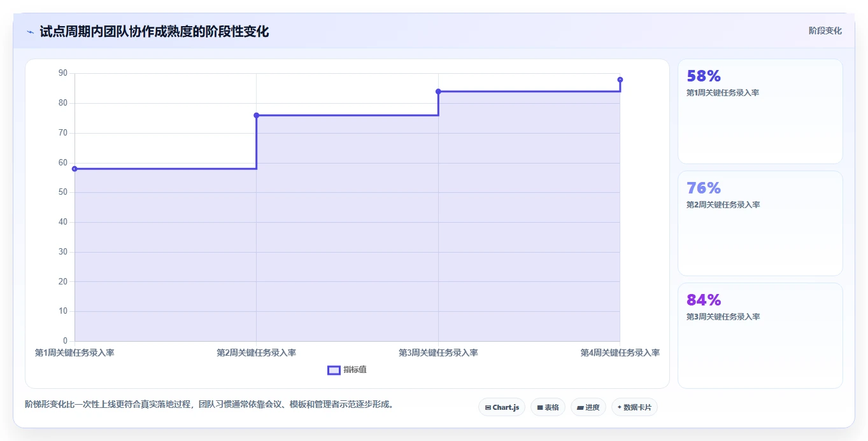Click the 数据卡片 sparkle icon
Viewport: 868px width, 441px height.
620,407
